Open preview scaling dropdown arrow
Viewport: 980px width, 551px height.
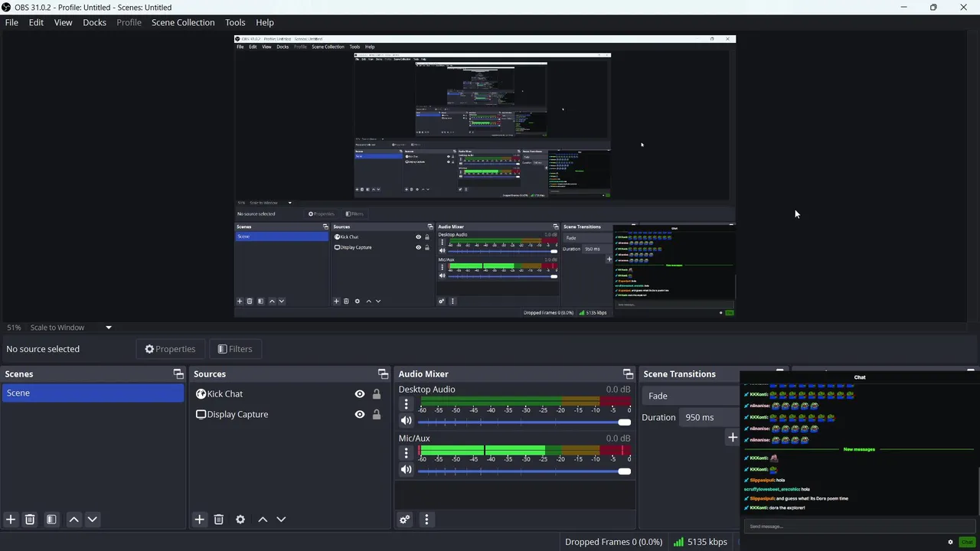click(108, 328)
